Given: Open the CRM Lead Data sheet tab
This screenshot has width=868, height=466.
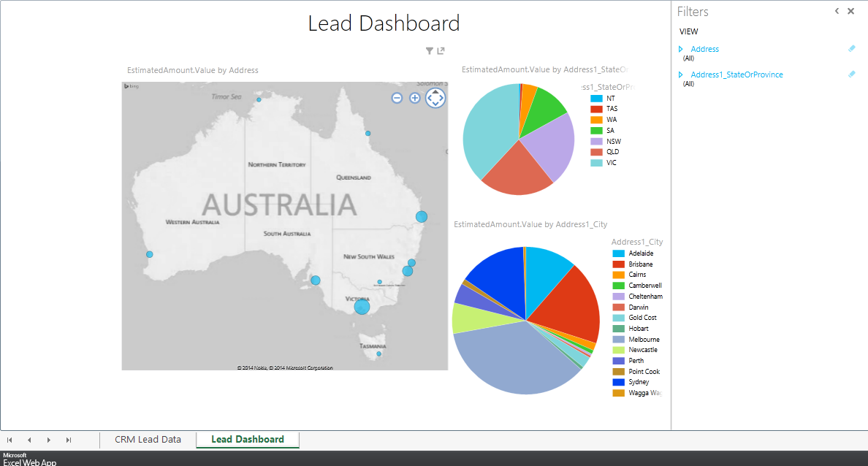Looking at the screenshot, I should coord(148,440).
